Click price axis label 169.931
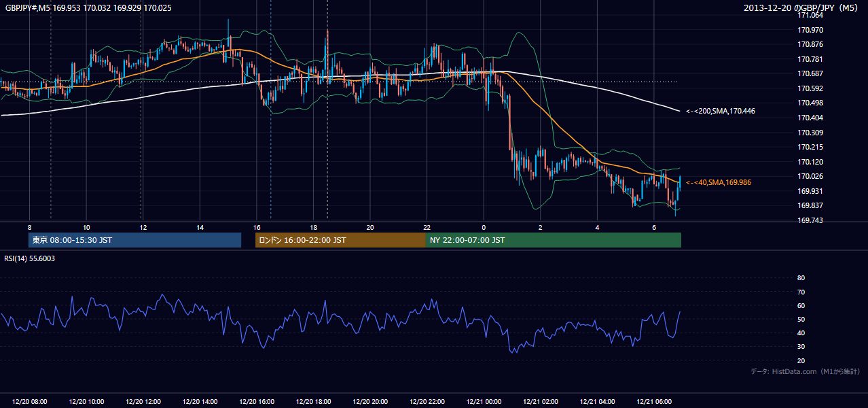 [810, 191]
